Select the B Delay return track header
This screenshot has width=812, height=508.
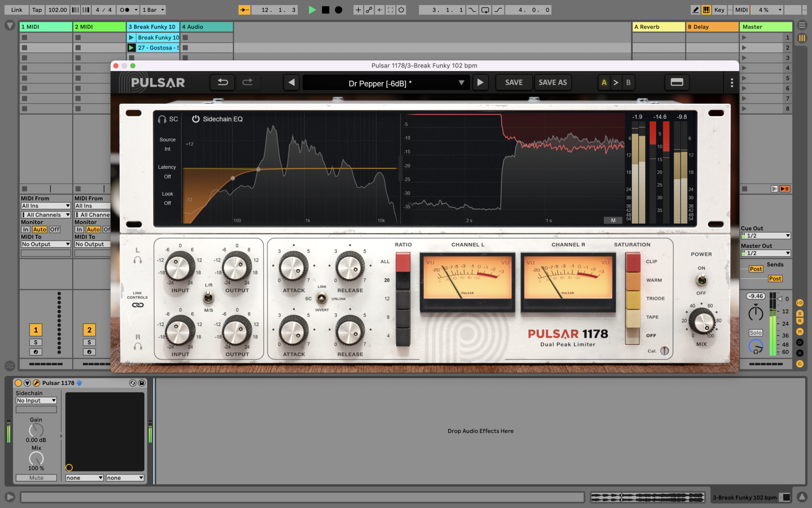pyautogui.click(x=712, y=27)
